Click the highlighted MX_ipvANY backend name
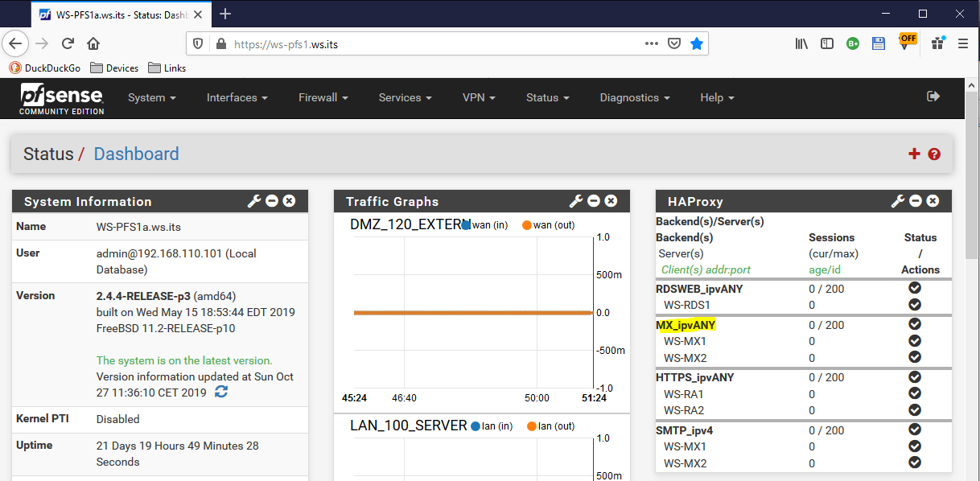The height and width of the screenshot is (481, 980). (x=686, y=325)
